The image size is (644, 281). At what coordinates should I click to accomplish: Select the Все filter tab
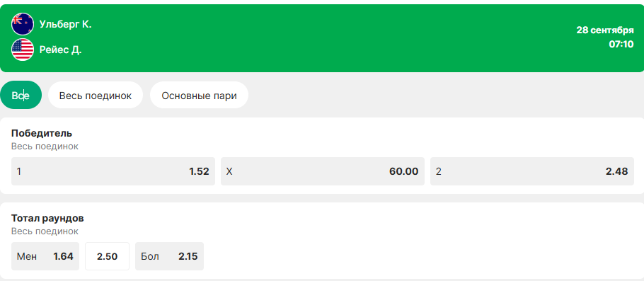tap(21, 95)
